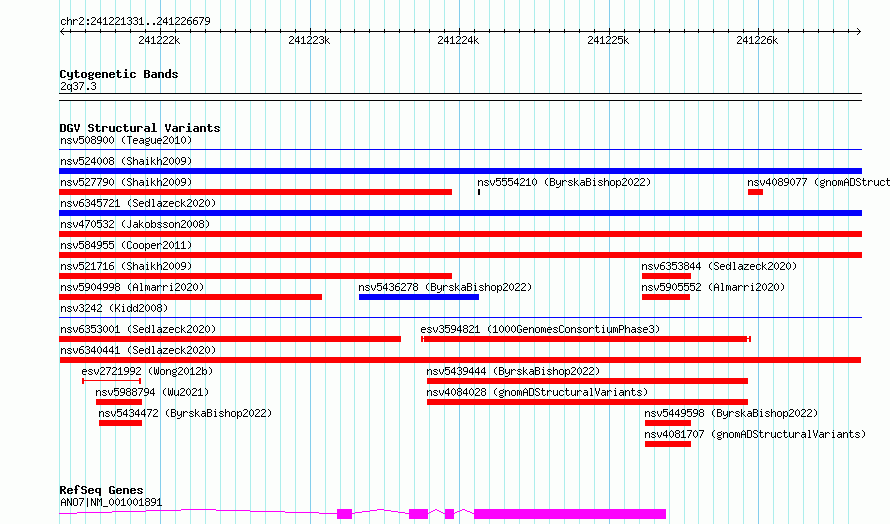The image size is (890, 524).
Task: Select the nsv5554210 (ByrskaBishop2022) label
Action: pyautogui.click(x=564, y=182)
